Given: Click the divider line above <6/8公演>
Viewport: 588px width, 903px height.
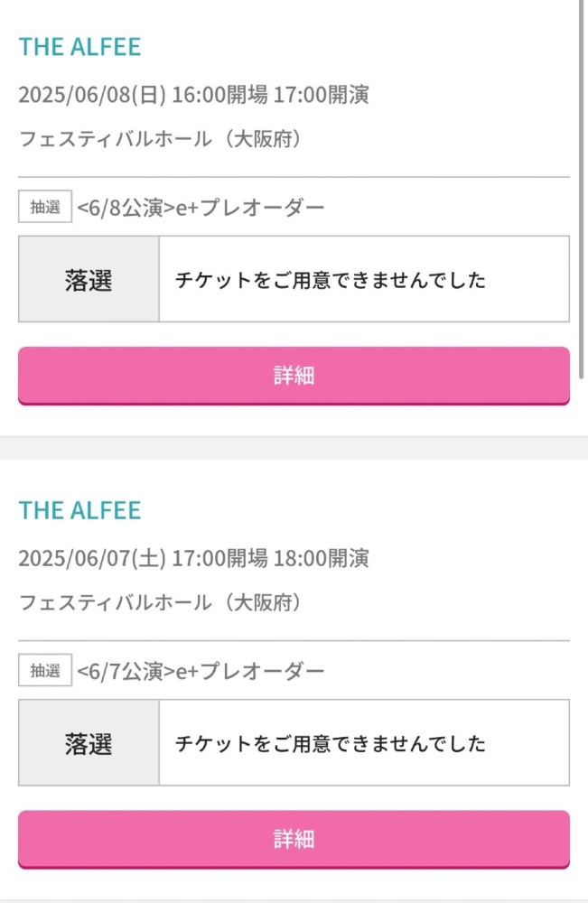Looking at the screenshot, I should 294,177.
